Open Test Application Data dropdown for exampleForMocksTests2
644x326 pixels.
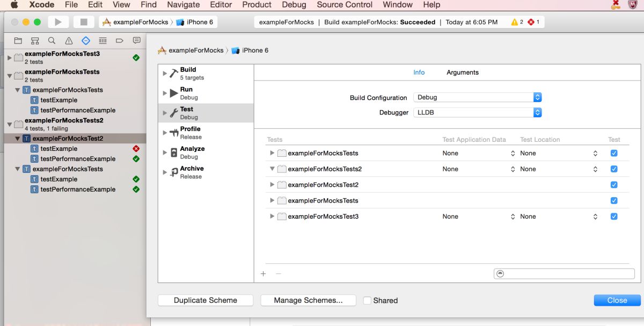(x=479, y=169)
